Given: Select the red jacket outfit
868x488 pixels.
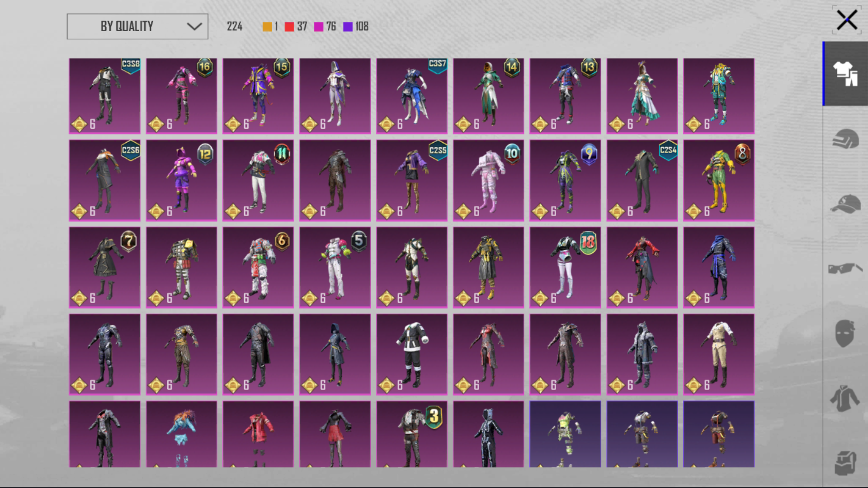Looking at the screenshot, I should (x=258, y=434).
